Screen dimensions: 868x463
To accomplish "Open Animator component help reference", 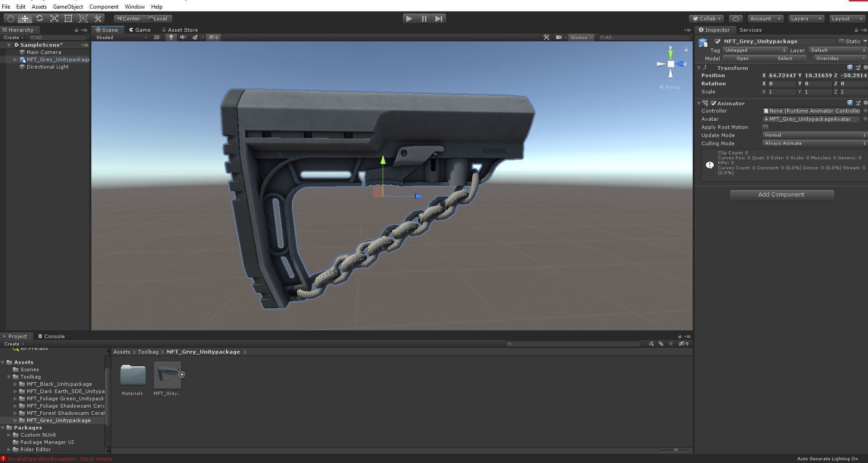I will coord(850,103).
